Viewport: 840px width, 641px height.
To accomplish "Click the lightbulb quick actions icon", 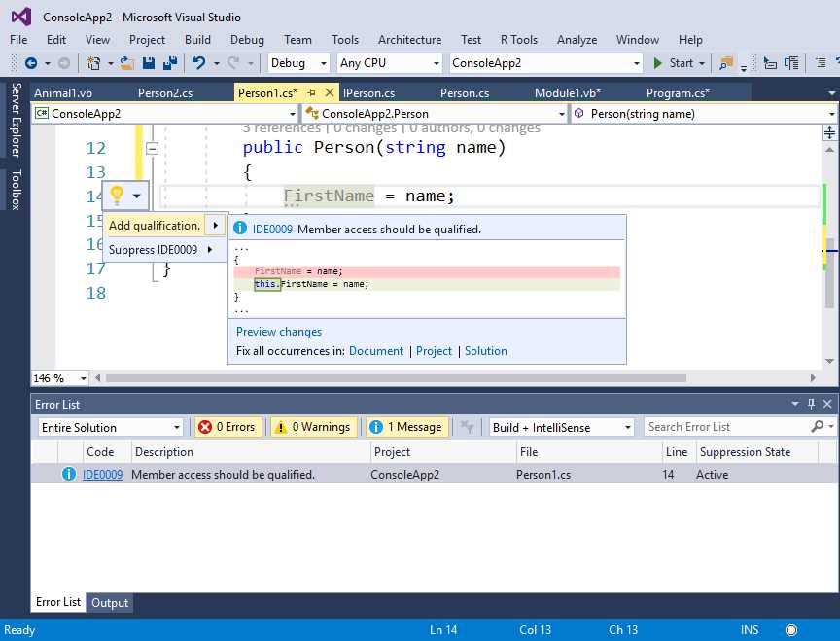I will pyautogui.click(x=117, y=196).
